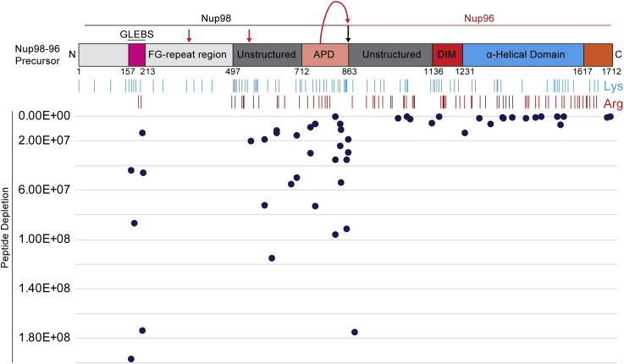
Task: Click the Nup98-96 Precursor label
Action: [x=37, y=55]
